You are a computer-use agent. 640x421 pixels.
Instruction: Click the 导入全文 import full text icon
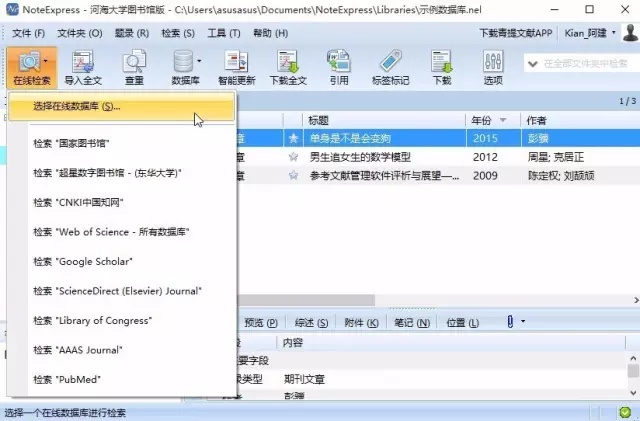(x=82, y=62)
